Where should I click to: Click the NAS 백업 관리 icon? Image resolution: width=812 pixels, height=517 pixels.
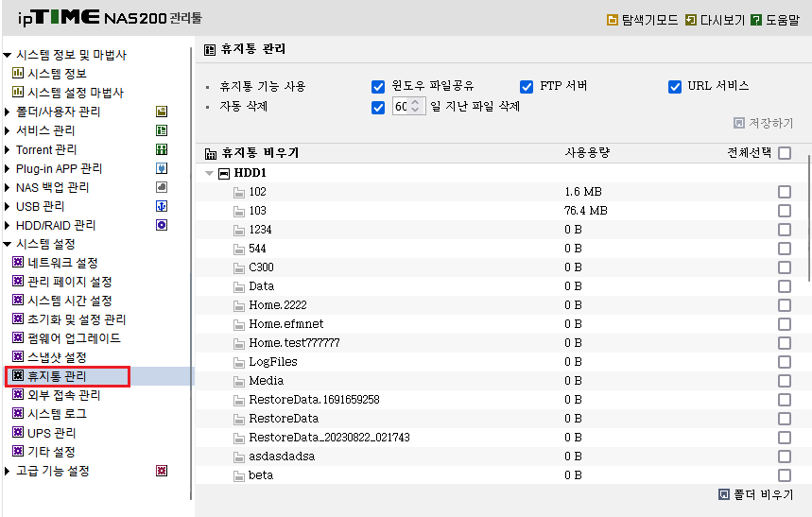click(x=162, y=187)
